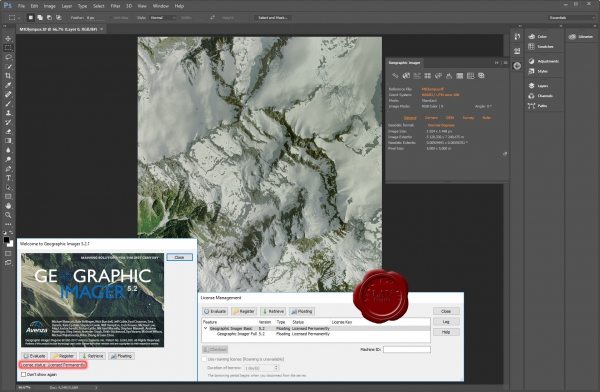Viewport: 600px width, 392px height.
Task: Select the Brush tool
Action: coord(8,104)
